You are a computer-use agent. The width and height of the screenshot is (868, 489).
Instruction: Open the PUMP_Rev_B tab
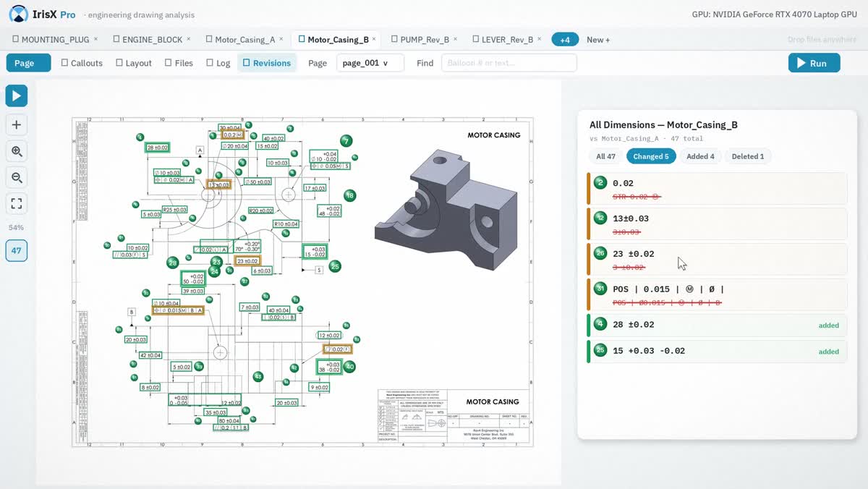coord(424,40)
